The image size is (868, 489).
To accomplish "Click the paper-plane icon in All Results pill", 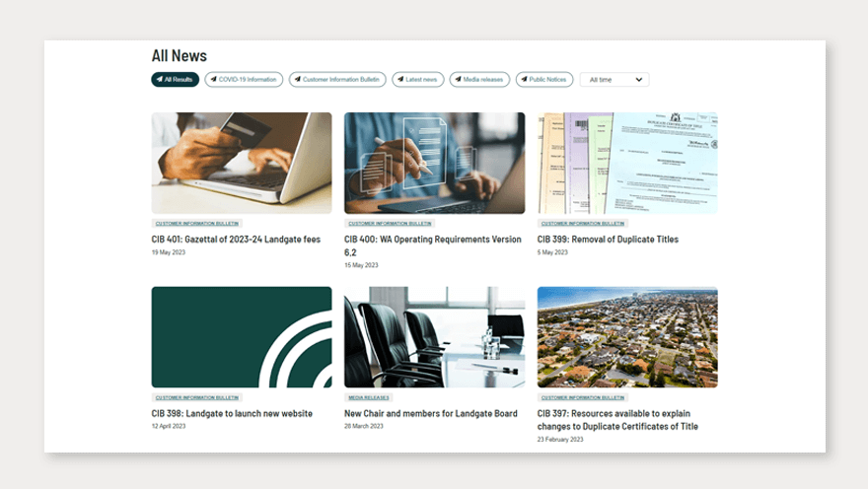I will click(x=160, y=80).
